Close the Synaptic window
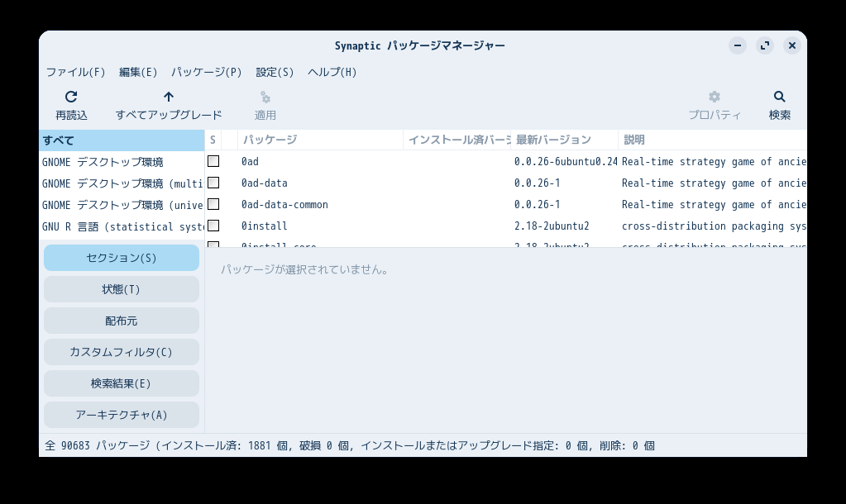The image size is (846, 504). pos(792,45)
